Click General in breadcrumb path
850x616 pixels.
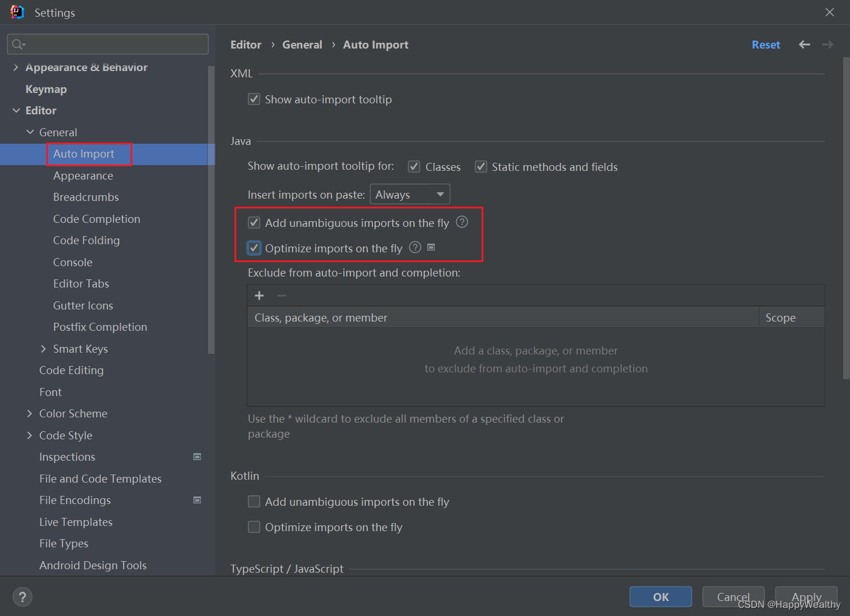click(x=302, y=44)
